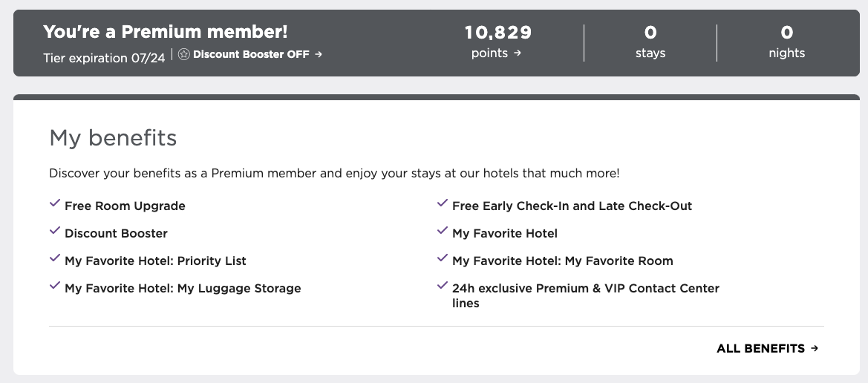The image size is (868, 383).
Task: Click the star icon beside Discount Booster
Action: pyautogui.click(x=184, y=54)
